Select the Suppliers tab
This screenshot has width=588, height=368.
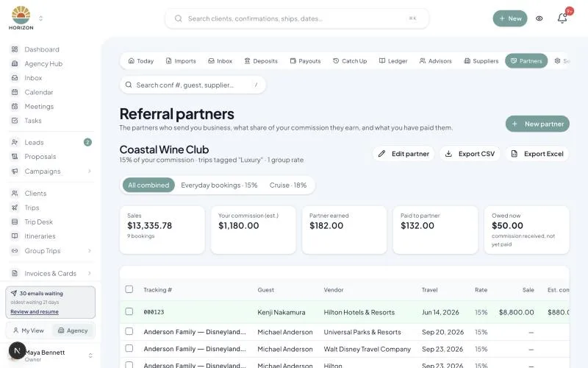(x=481, y=61)
